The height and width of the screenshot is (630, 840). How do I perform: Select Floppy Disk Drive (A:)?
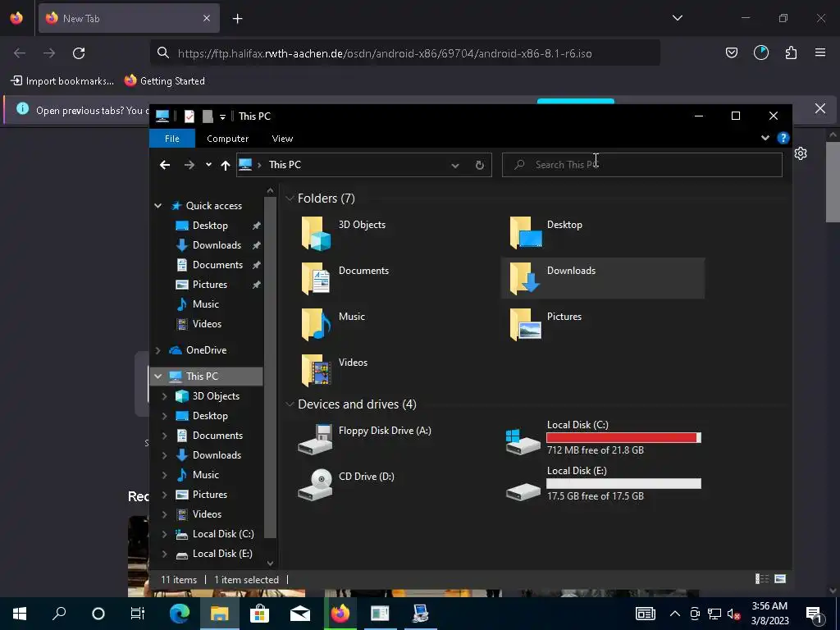[x=364, y=440]
